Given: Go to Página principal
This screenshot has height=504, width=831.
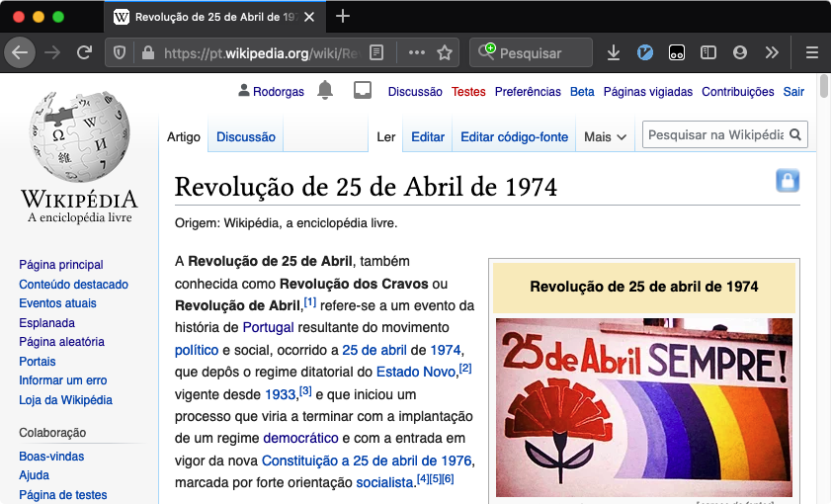Looking at the screenshot, I should coord(61,265).
